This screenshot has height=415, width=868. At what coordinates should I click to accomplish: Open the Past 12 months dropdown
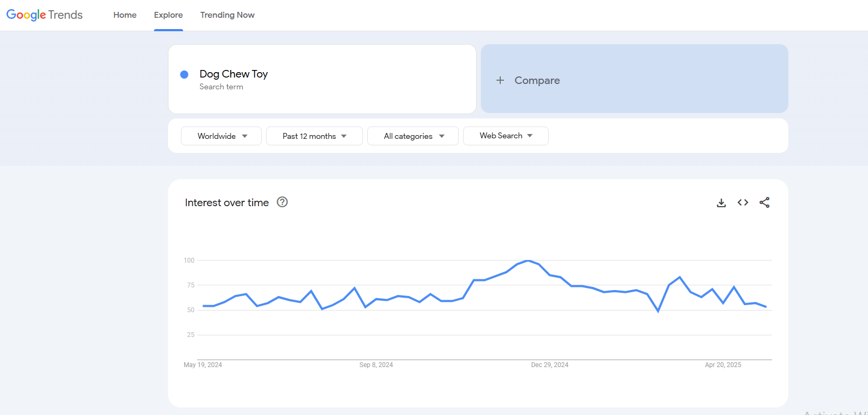tap(314, 136)
